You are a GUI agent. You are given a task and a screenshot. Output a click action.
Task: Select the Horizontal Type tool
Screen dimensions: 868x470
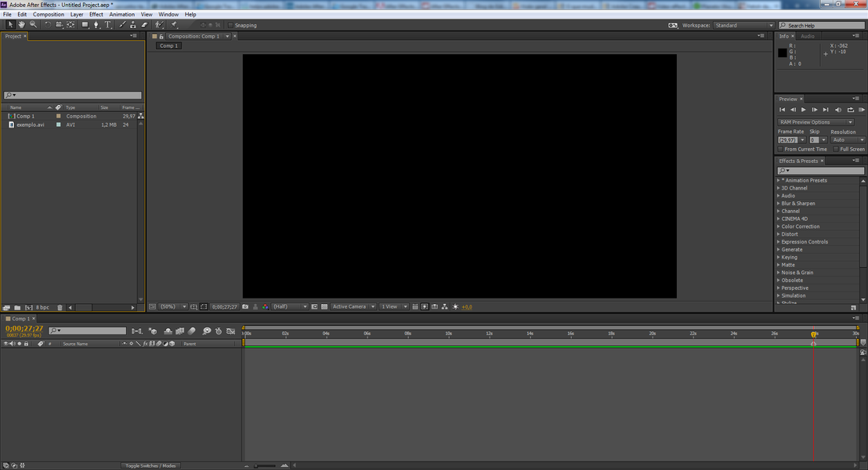click(x=108, y=25)
